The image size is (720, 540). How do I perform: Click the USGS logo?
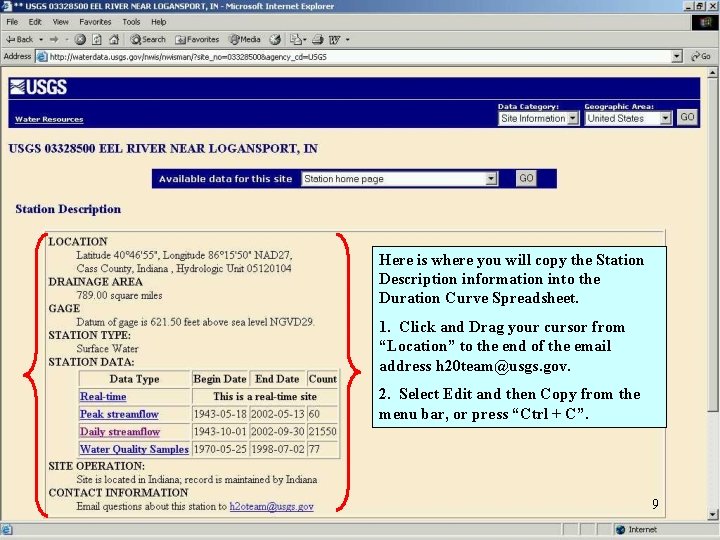39,87
